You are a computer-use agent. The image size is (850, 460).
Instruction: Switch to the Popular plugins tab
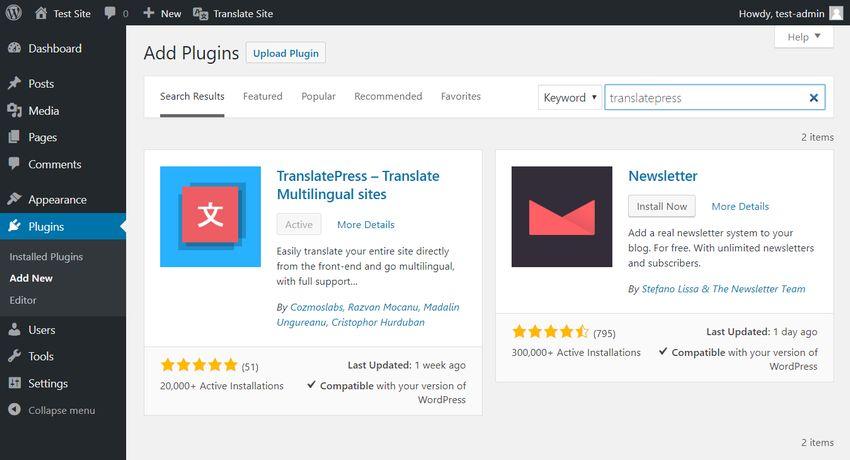click(x=318, y=96)
